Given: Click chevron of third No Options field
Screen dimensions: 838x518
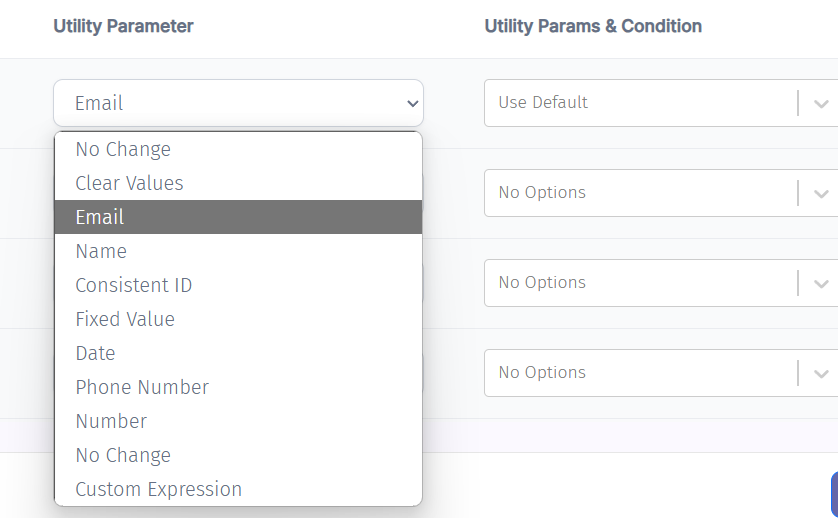Looking at the screenshot, I should tap(821, 373).
